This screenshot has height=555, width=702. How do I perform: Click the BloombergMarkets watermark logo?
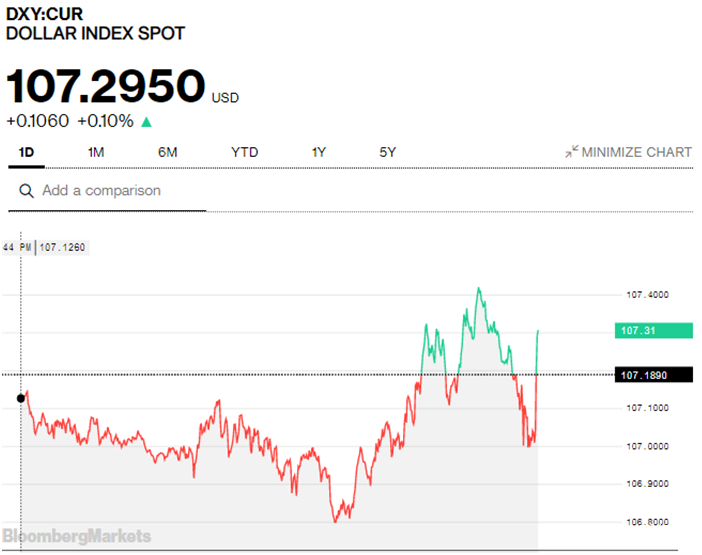[76, 536]
